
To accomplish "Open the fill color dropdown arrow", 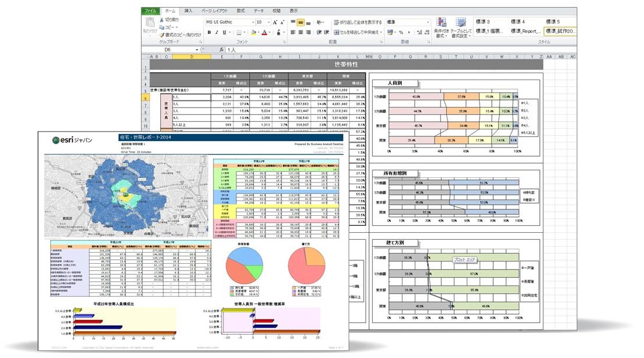I will coord(259,32).
